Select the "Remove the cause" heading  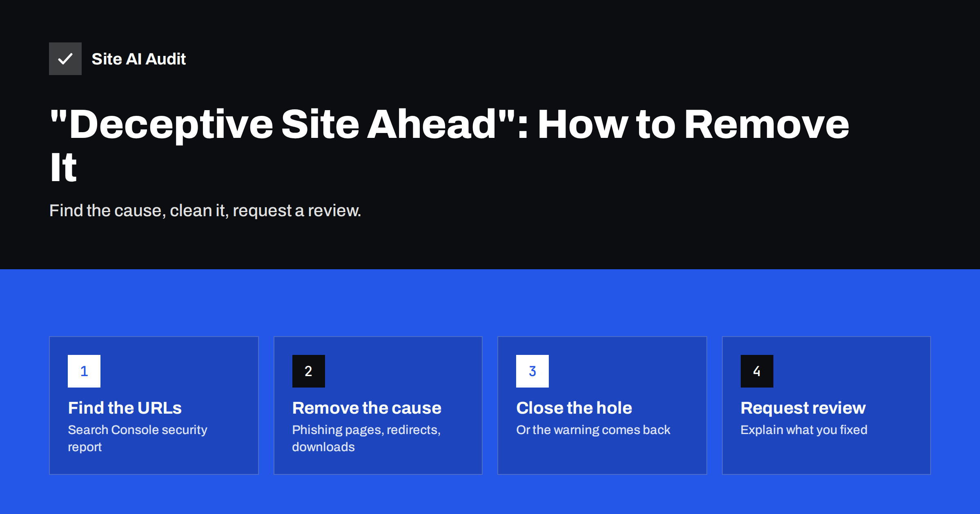point(367,408)
